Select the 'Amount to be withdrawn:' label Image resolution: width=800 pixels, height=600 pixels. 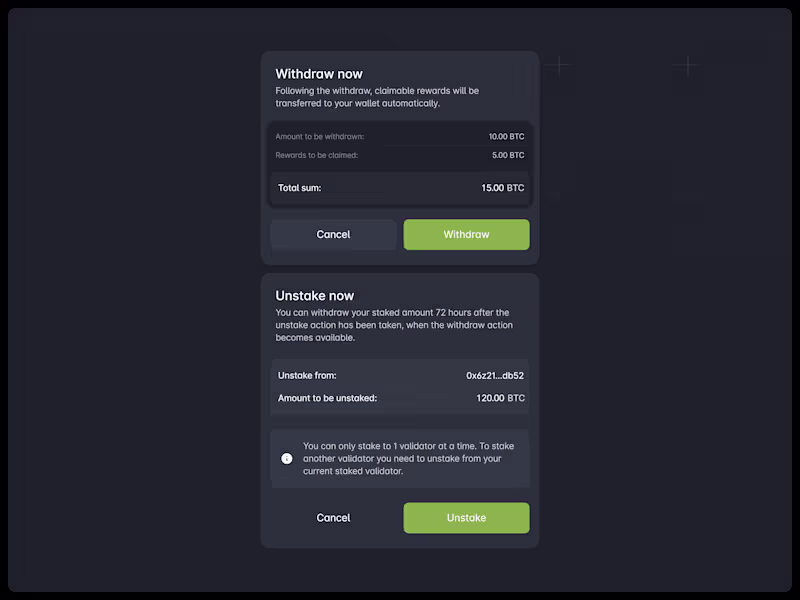pyautogui.click(x=320, y=136)
